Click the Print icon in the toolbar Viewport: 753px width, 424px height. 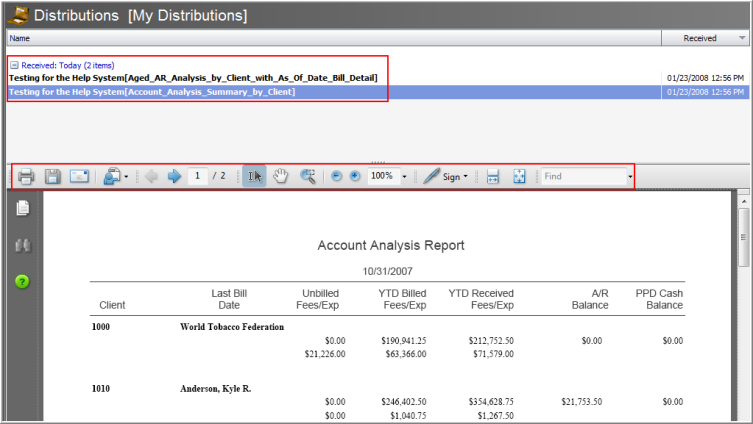(26, 177)
